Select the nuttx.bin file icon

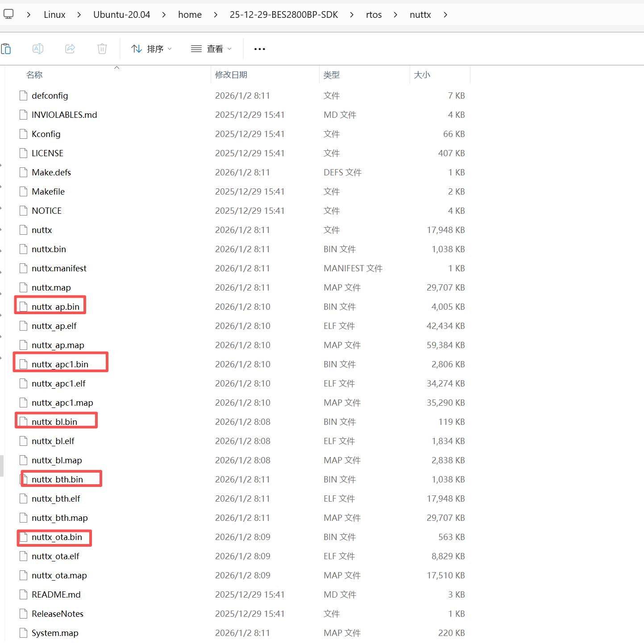pyautogui.click(x=24, y=249)
